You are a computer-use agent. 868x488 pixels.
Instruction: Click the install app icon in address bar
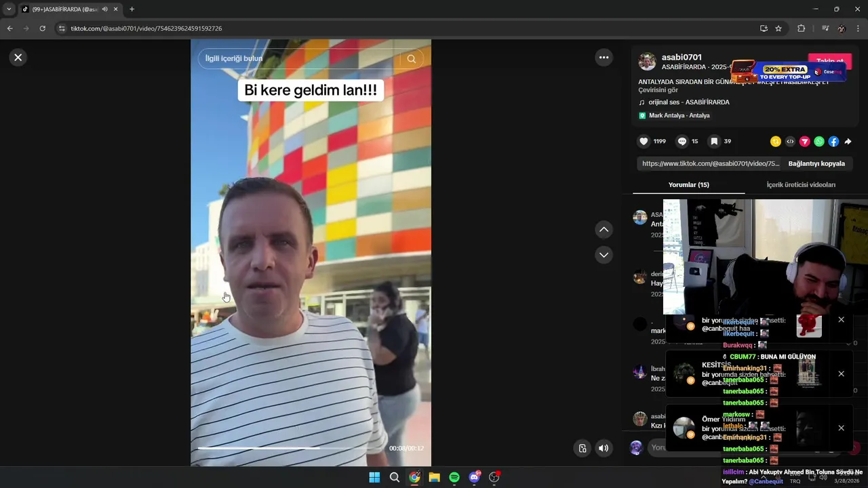click(x=764, y=28)
